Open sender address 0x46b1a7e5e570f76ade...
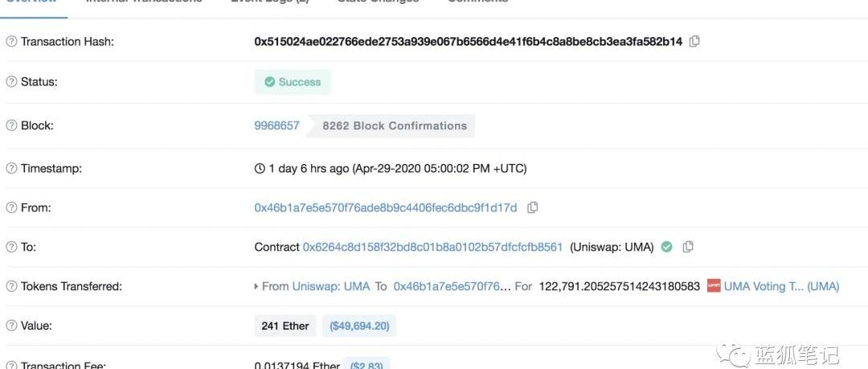This screenshot has height=369, width=868. [x=386, y=207]
